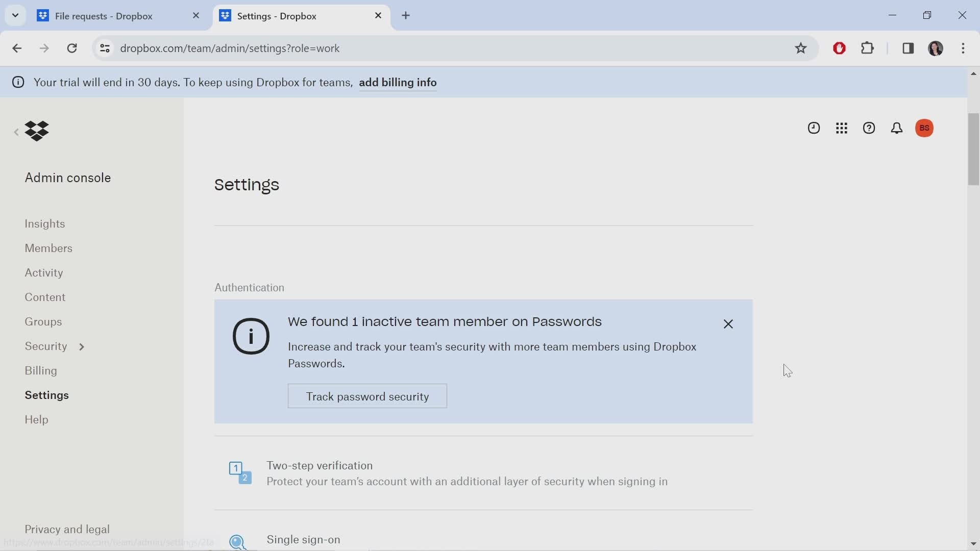Click the Single sign-on section
Screen dimensions: 980x551
[x=304, y=540]
